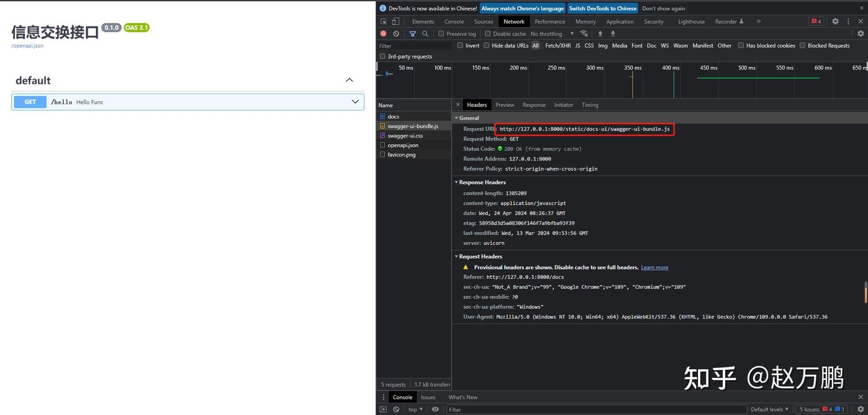Open console live expression eye icon
Image resolution: width=868 pixels, height=415 pixels.
[435, 410]
